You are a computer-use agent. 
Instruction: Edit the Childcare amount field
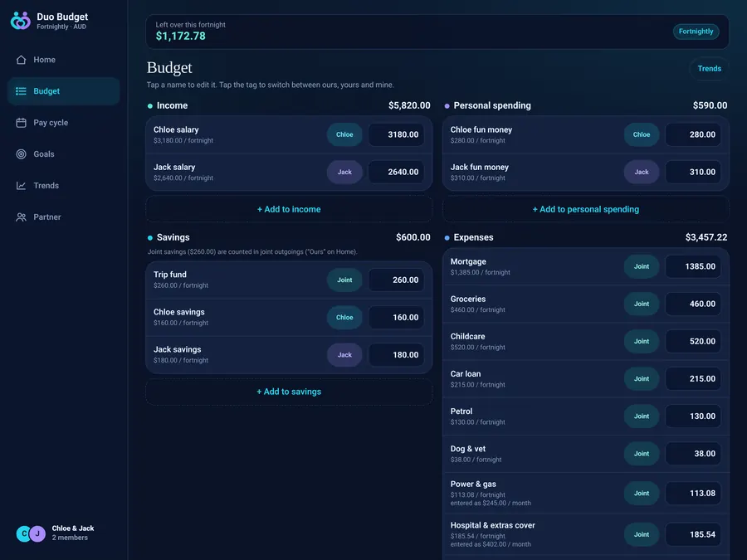click(x=693, y=341)
